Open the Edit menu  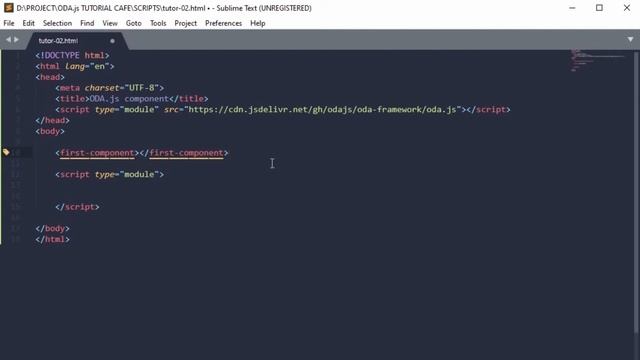[29, 23]
